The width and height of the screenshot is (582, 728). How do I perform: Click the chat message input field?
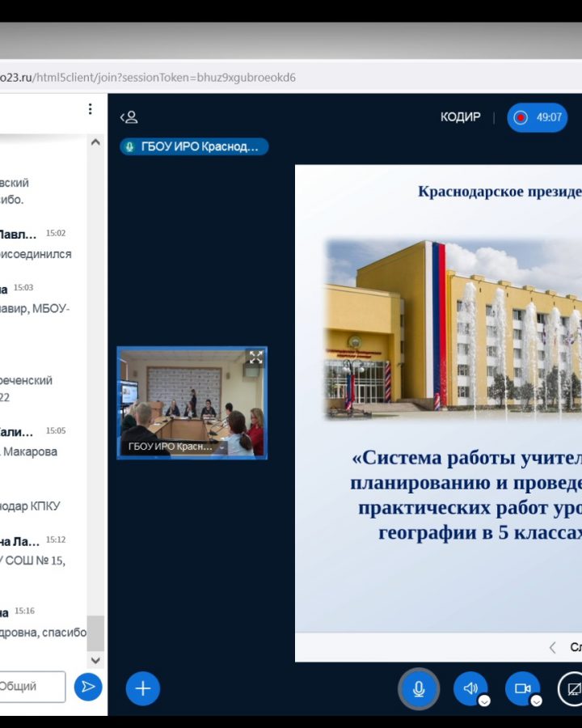[31, 687]
